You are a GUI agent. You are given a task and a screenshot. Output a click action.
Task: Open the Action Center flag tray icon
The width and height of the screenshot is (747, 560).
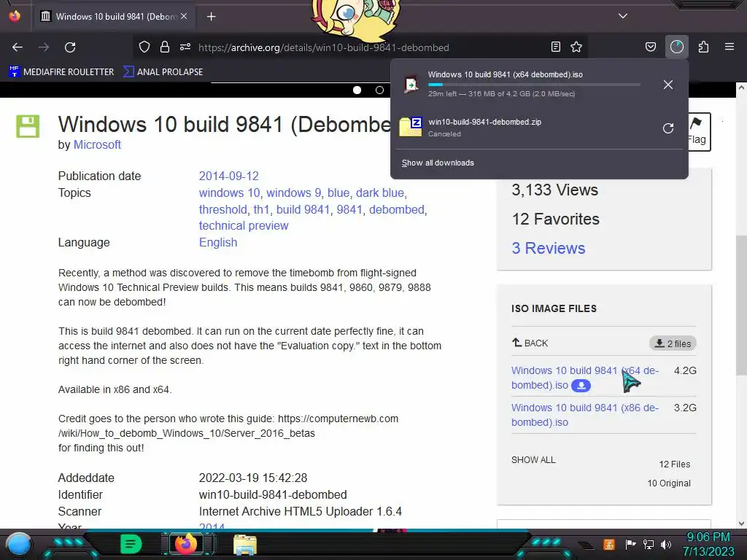pyautogui.click(x=631, y=544)
